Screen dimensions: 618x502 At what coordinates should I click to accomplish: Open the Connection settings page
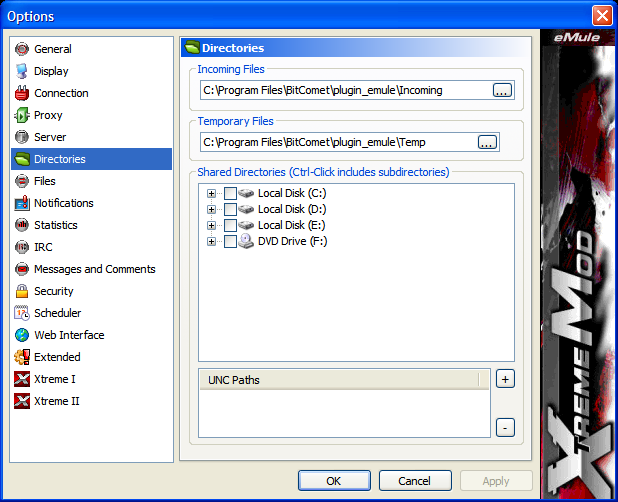tap(61, 93)
